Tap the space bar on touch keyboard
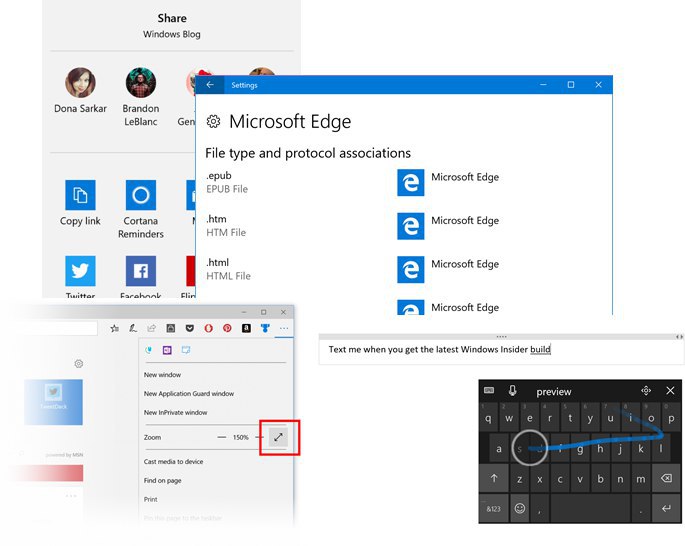This screenshot has width=685, height=546. 590,508
